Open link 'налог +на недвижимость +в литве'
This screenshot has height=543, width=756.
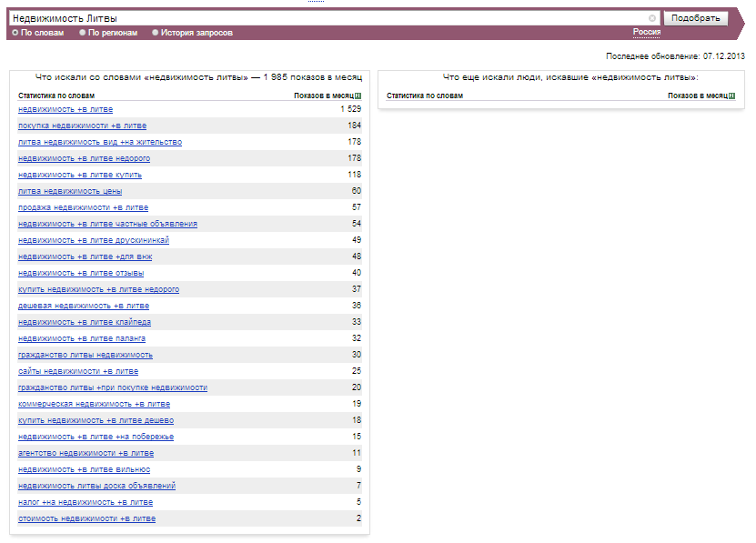coord(86,503)
